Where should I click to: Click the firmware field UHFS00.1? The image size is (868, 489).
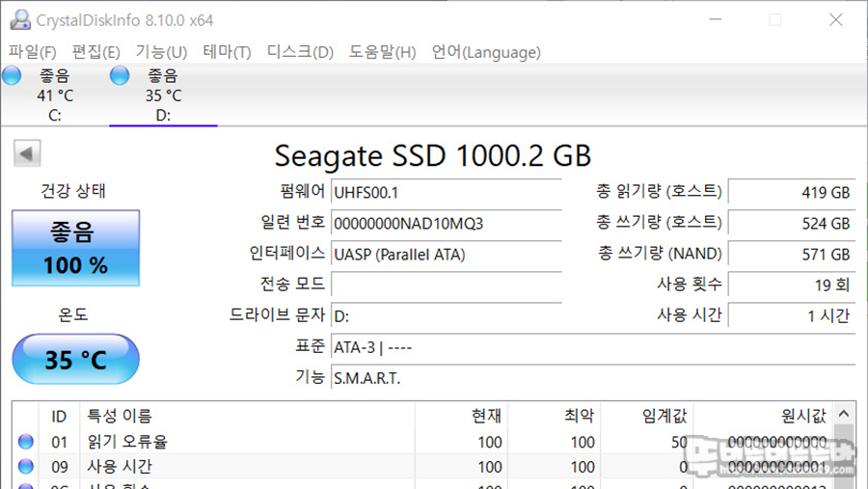click(x=447, y=193)
